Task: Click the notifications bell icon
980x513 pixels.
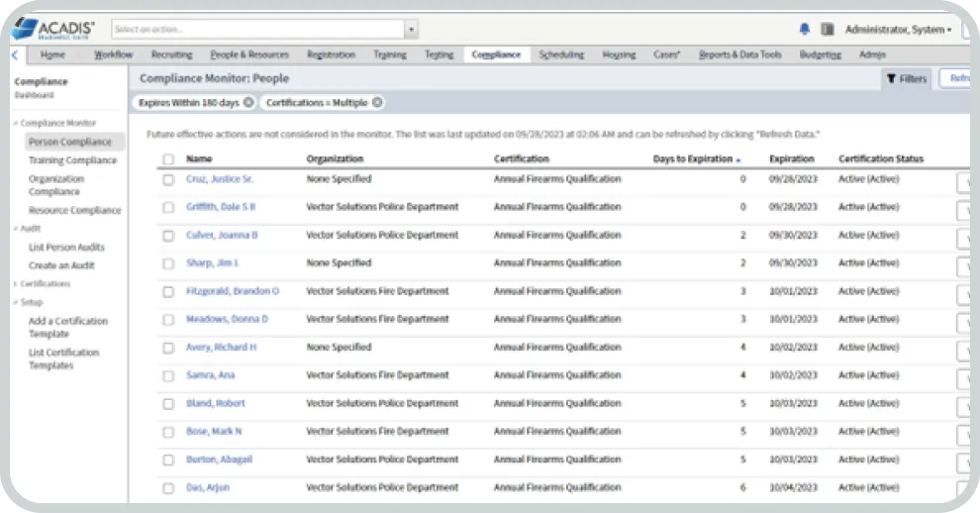Action: tap(805, 30)
